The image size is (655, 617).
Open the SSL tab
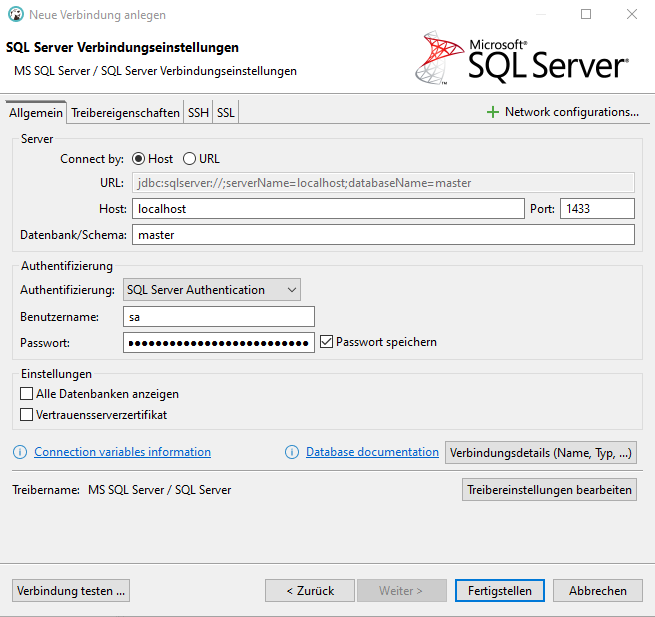(226, 113)
